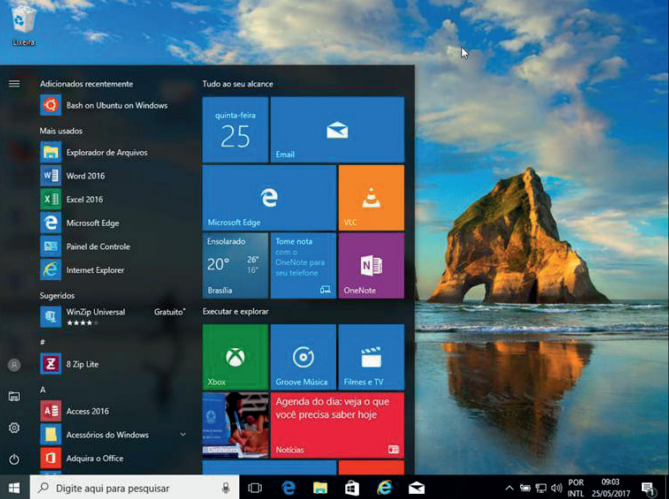This screenshot has width=669, height=499.
Task: Open the volume control in system tray
Action: click(556, 488)
